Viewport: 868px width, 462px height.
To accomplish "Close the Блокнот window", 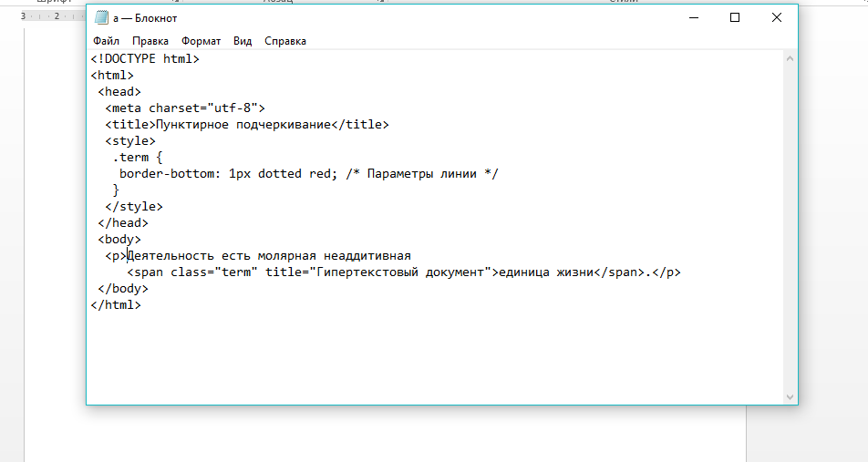I will (x=777, y=17).
